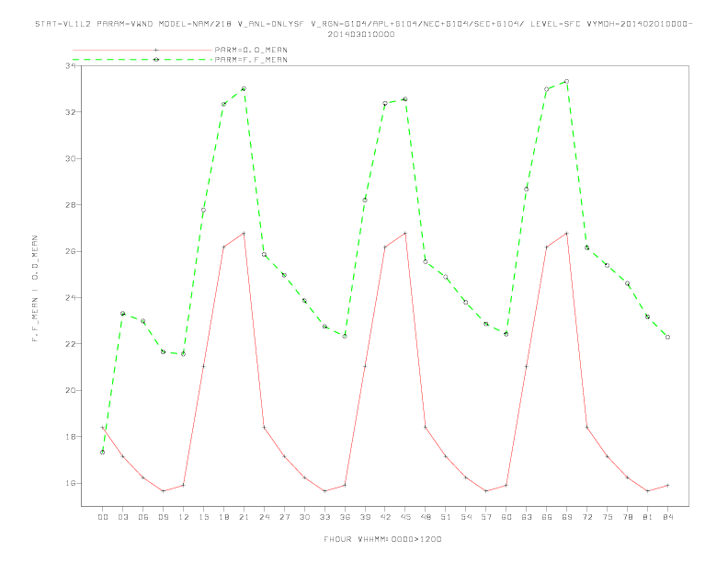The width and height of the screenshot is (728, 563).
Task: Click the red plus marker at hour 00
Action: tap(103, 428)
